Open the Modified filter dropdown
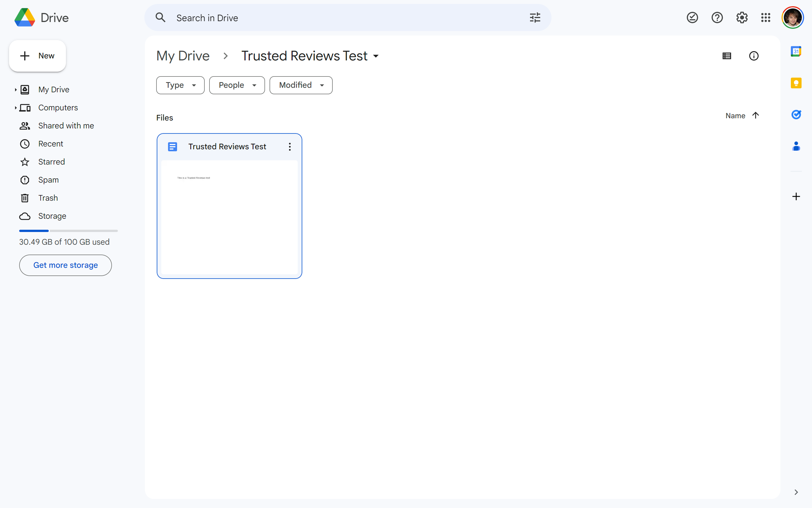The width and height of the screenshot is (812, 508). coord(301,85)
